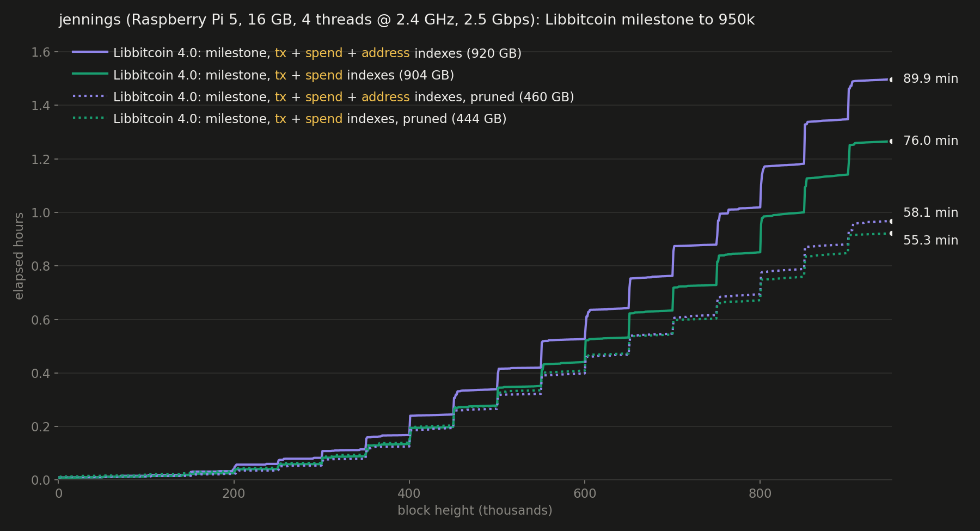Click the 0.6 y-axis tick label
This screenshot has height=531, width=980.
(40, 320)
